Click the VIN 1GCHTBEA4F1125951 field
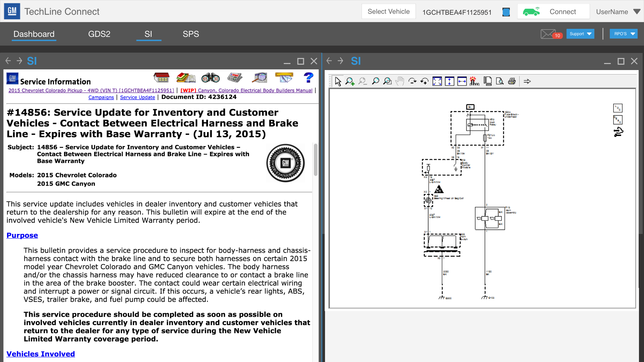 [x=457, y=12]
